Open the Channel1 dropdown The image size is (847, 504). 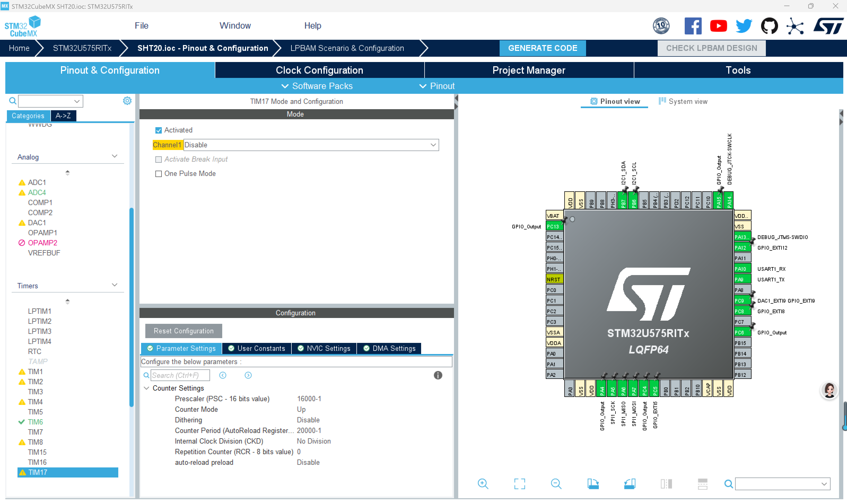coord(311,145)
